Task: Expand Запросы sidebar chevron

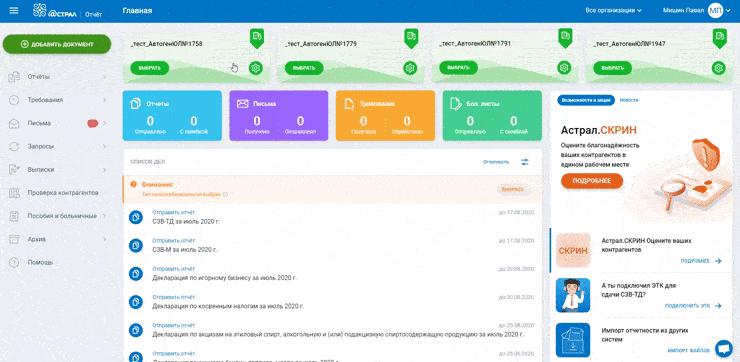Action: click(x=104, y=146)
